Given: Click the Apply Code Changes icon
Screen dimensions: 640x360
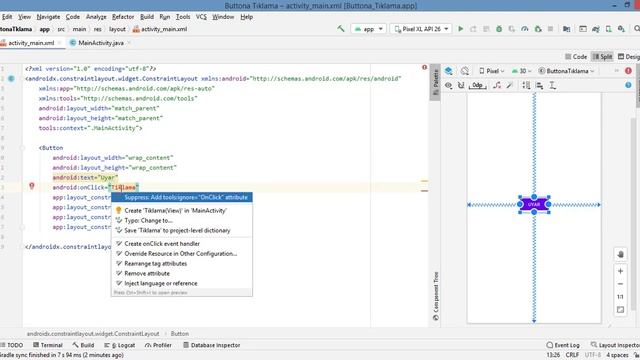Looking at the screenshot, I should (486, 29).
